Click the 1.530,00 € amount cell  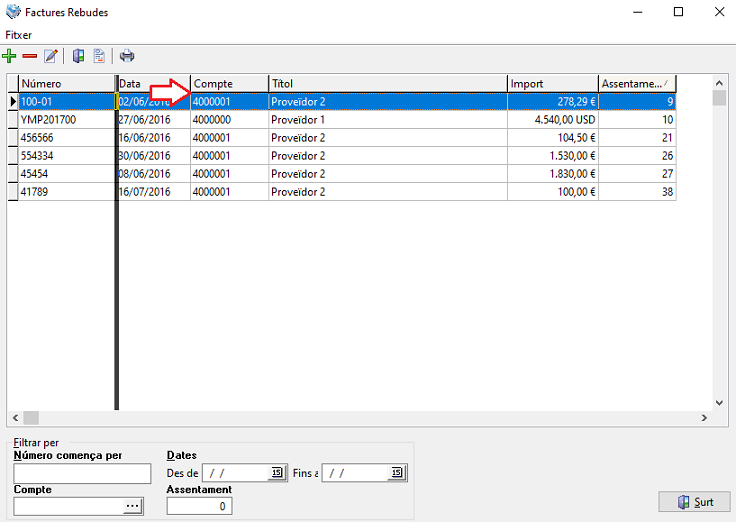coord(552,156)
